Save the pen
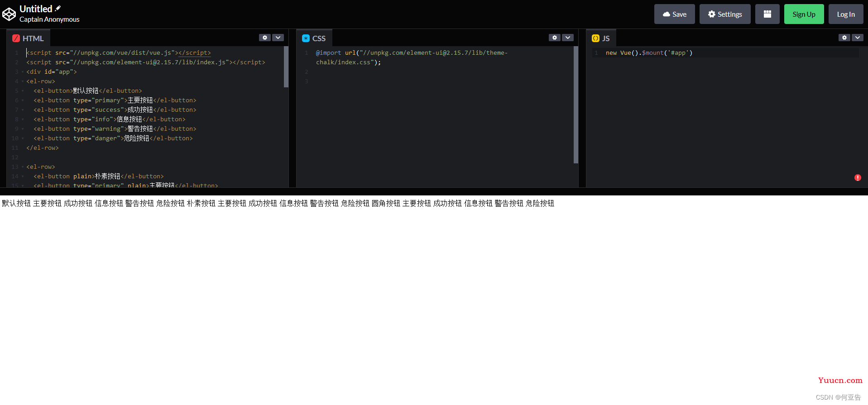This screenshot has height=405, width=868. (x=674, y=14)
